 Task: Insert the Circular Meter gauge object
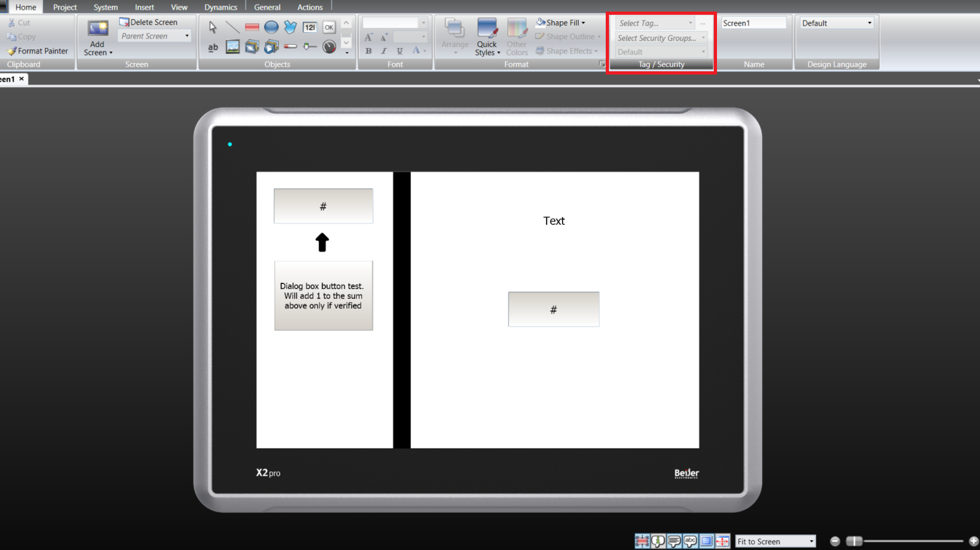(329, 47)
